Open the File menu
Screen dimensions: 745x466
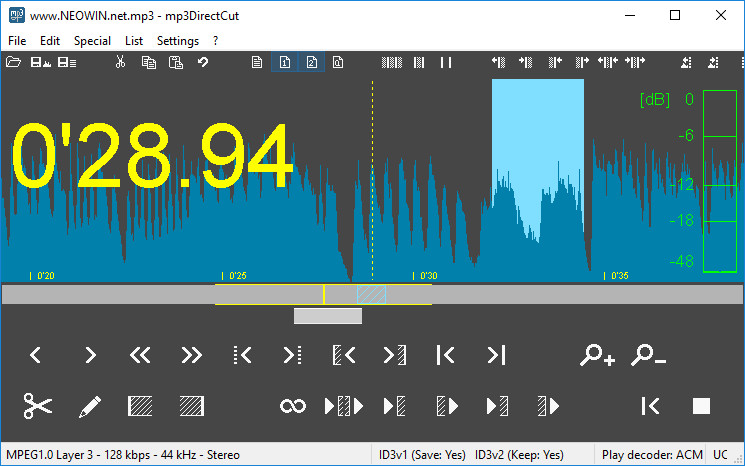point(17,41)
